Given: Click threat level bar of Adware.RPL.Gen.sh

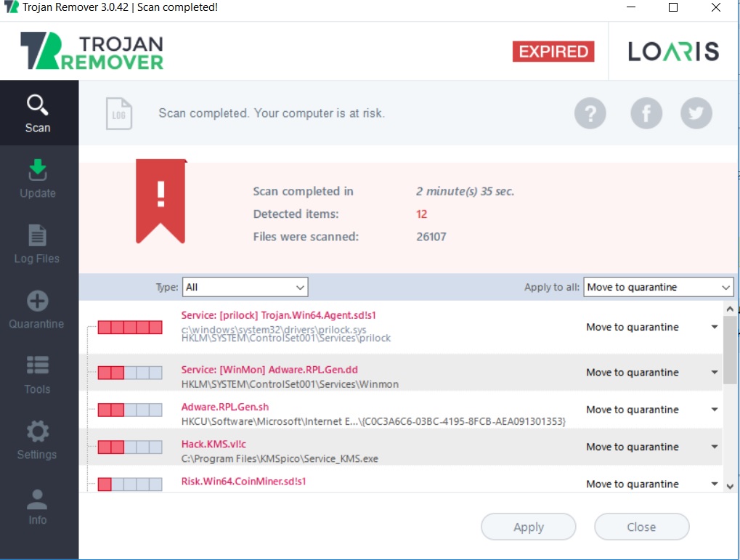Looking at the screenshot, I should pos(130,410).
